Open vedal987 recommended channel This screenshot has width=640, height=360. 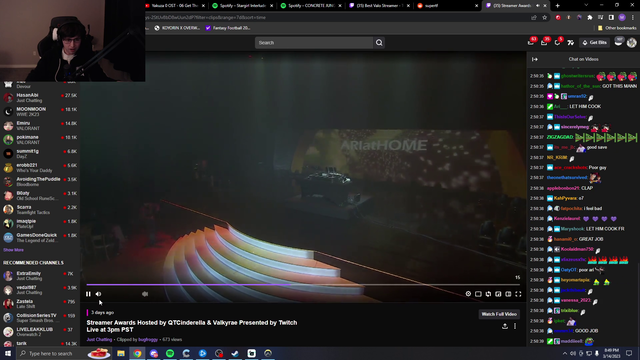coord(40,290)
